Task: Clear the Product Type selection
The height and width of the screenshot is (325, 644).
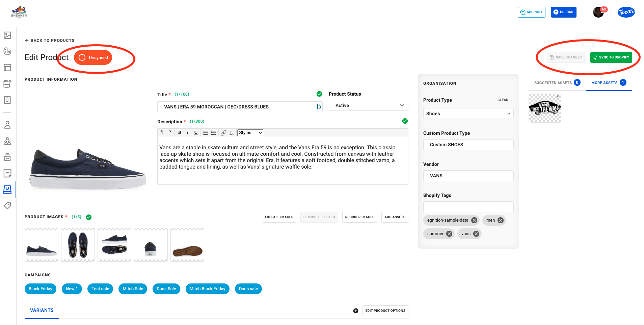Action: 503,100
